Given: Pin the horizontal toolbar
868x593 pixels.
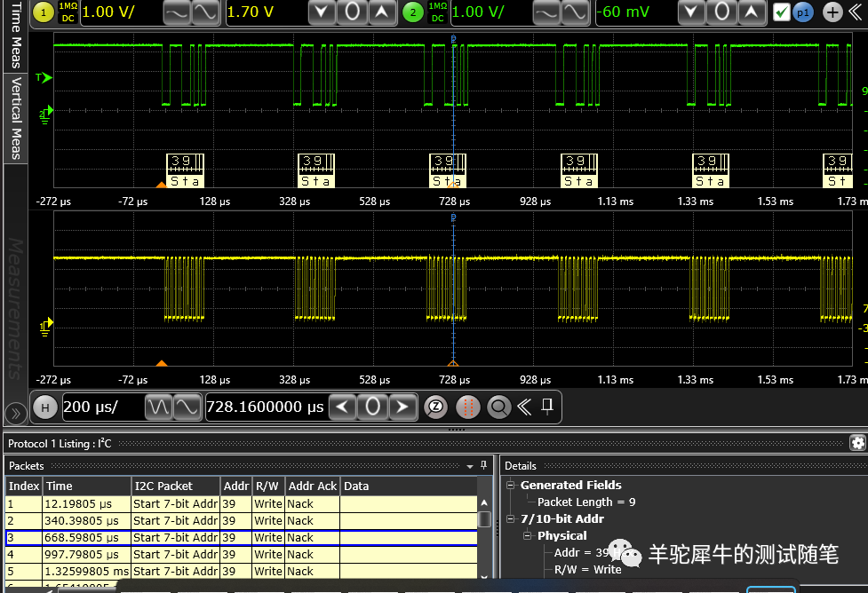Looking at the screenshot, I should click(x=547, y=407).
